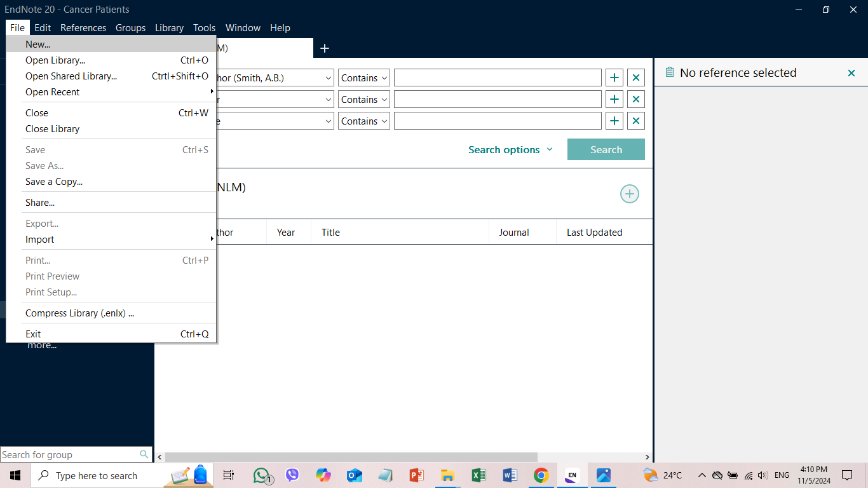Select Save a Copy... option
868x488 pixels.
tap(111, 182)
